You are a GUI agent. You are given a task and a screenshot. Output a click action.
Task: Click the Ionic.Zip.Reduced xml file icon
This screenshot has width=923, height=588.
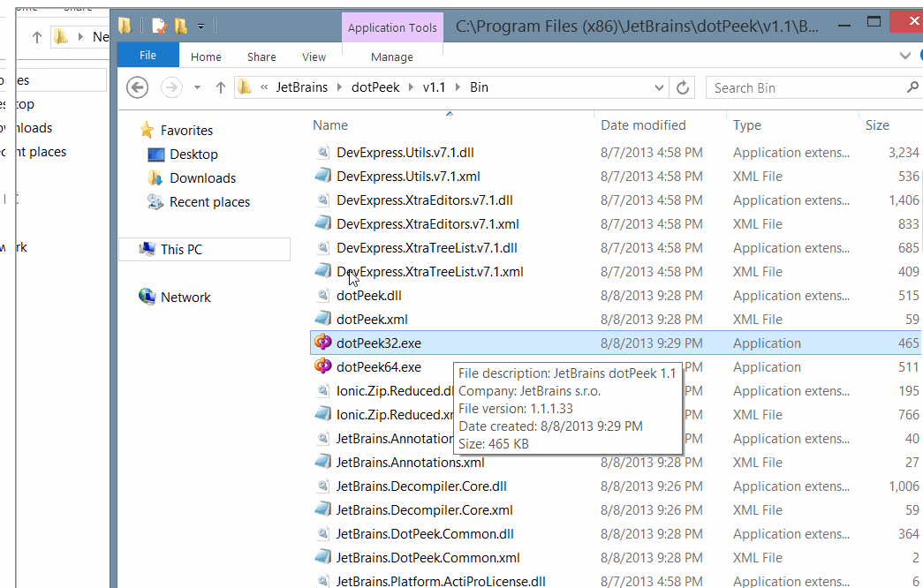point(322,414)
